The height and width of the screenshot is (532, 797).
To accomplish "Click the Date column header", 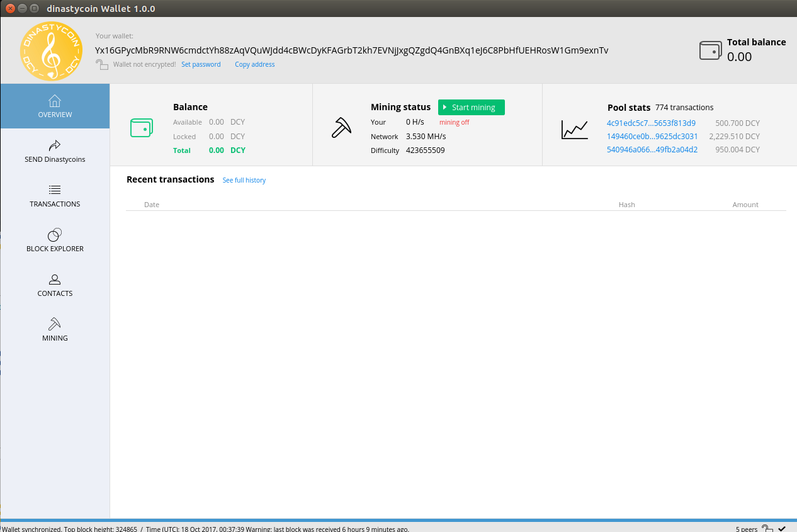I will 152,205.
